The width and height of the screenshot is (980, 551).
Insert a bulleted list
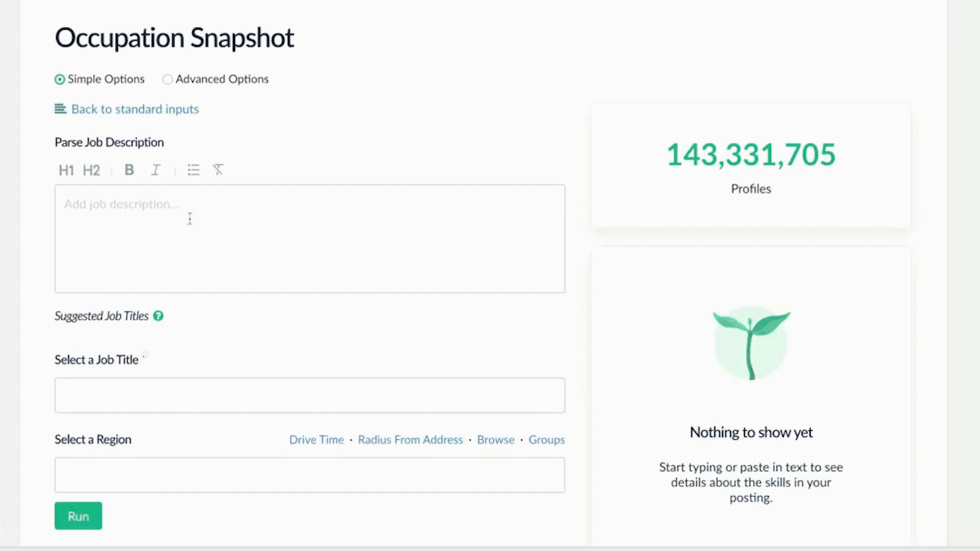click(194, 170)
